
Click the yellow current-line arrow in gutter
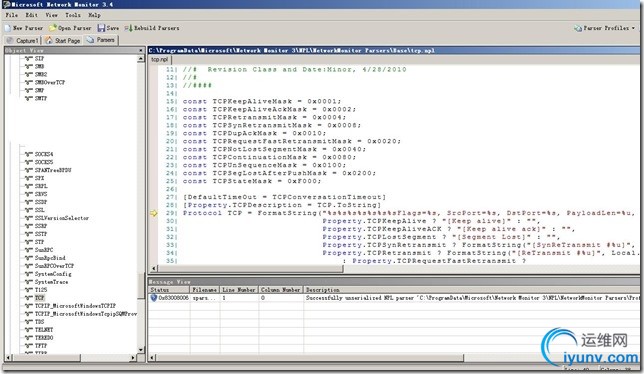pyautogui.click(x=154, y=213)
